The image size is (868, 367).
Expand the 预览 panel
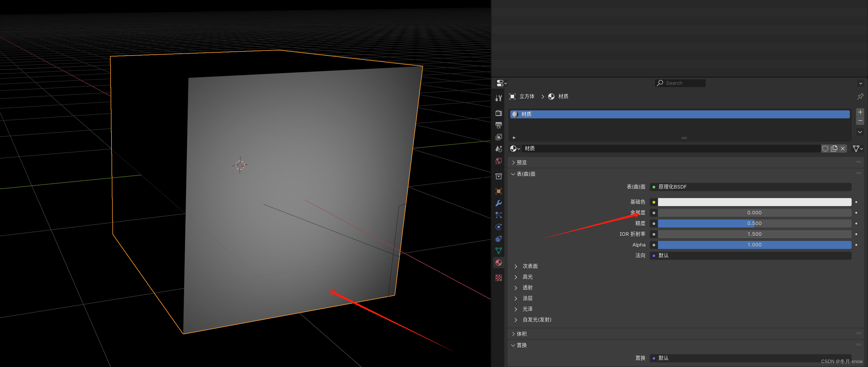521,162
